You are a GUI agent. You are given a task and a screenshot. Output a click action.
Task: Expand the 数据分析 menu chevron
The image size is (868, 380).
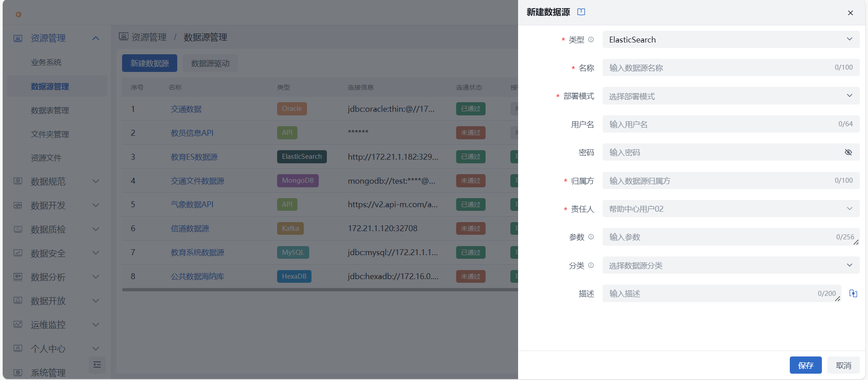[96, 277]
